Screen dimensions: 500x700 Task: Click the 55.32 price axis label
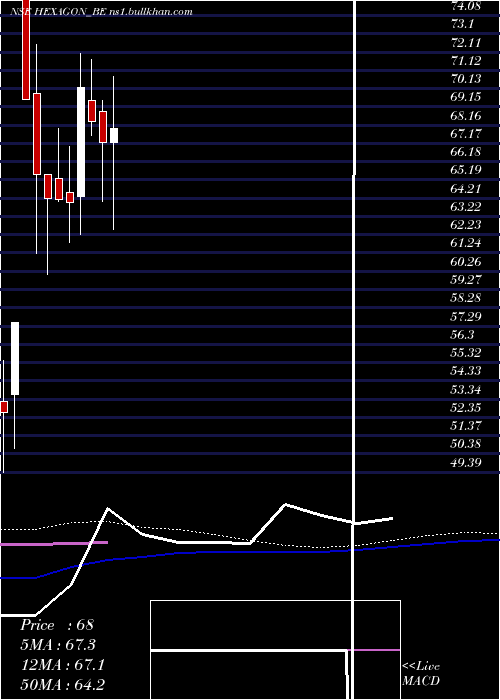coord(467,353)
